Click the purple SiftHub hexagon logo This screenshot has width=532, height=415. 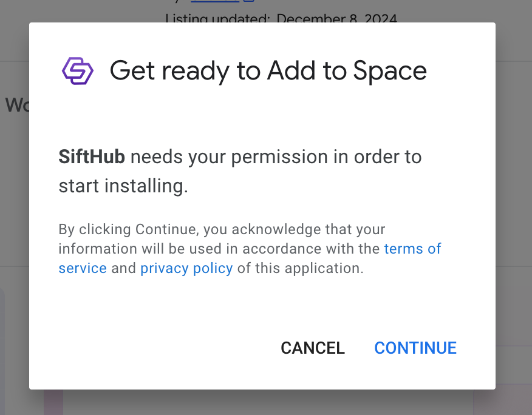click(78, 71)
